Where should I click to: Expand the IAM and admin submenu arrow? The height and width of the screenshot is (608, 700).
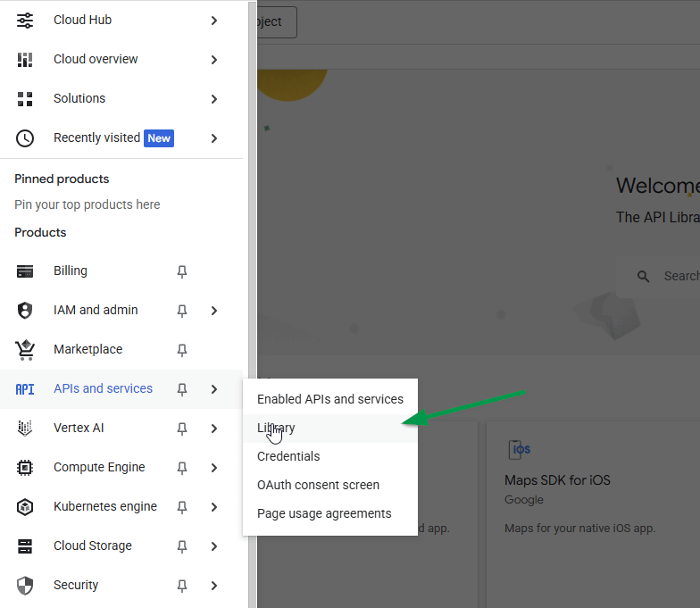214,311
